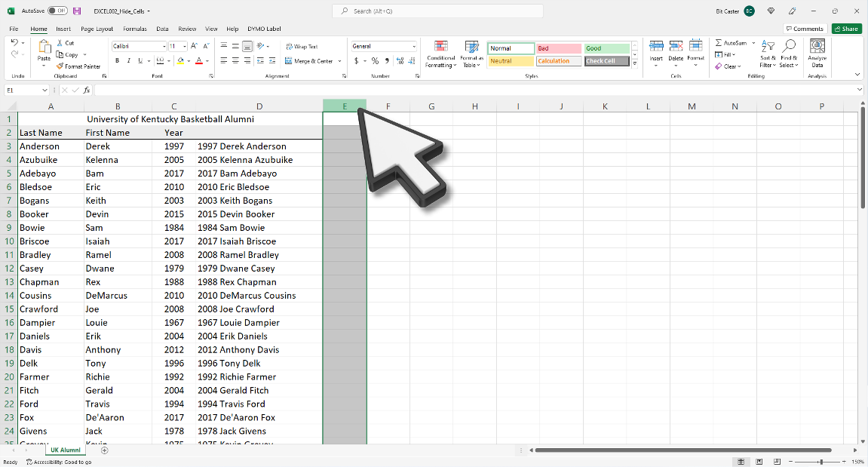Viewport: 868px width, 467px height.
Task: Expand the Merge & Center dropdown arrow
Action: (x=339, y=61)
